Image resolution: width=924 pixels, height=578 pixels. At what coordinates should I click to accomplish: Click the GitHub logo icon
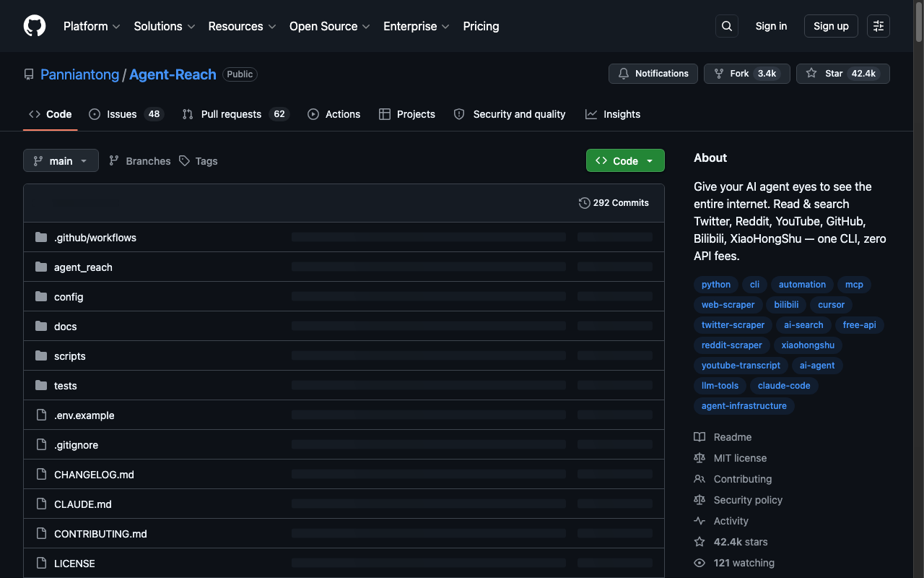[35, 26]
